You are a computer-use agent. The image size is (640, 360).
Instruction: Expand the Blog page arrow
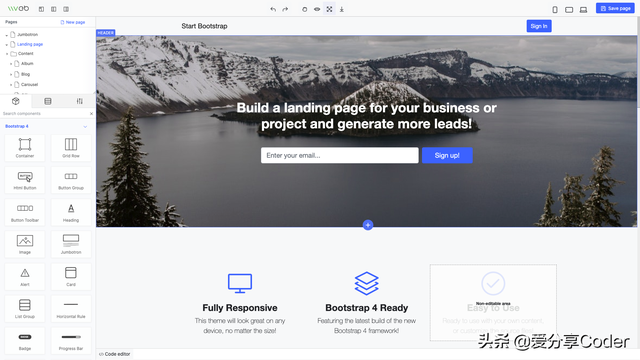[11, 74]
